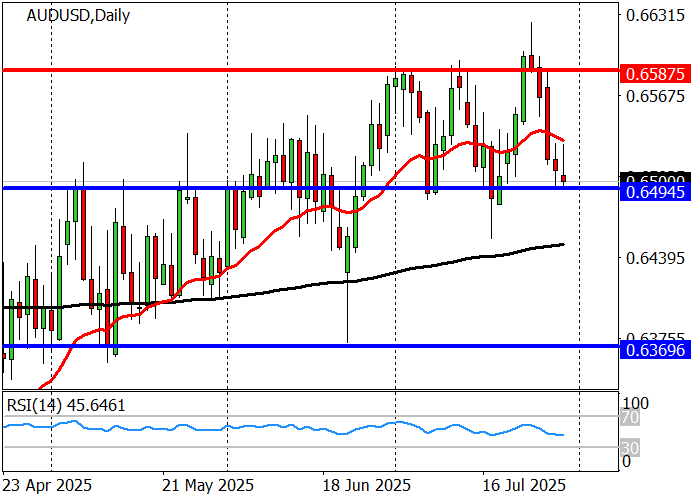Click the 16 Jul 2025 date label
The image size is (700, 500).
pos(524,485)
